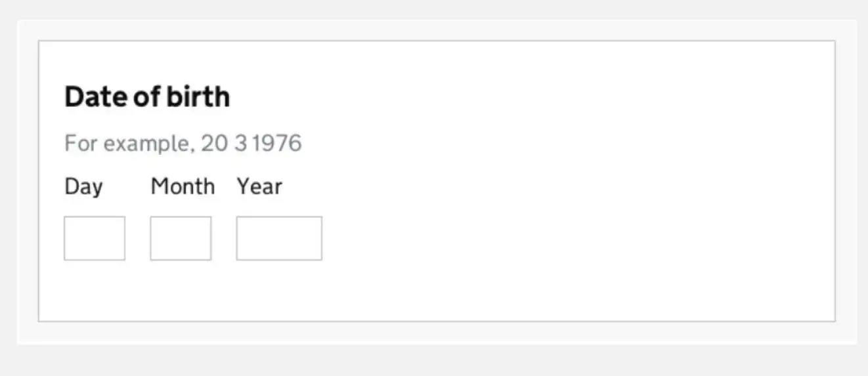Focus the empty box under Day
Image resolution: width=868 pixels, height=376 pixels.
pyautogui.click(x=95, y=238)
